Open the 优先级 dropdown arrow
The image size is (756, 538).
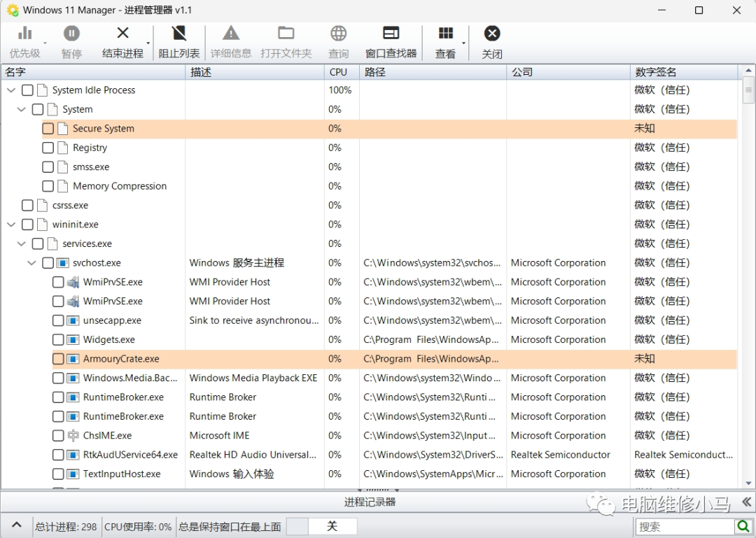pyautogui.click(x=45, y=43)
